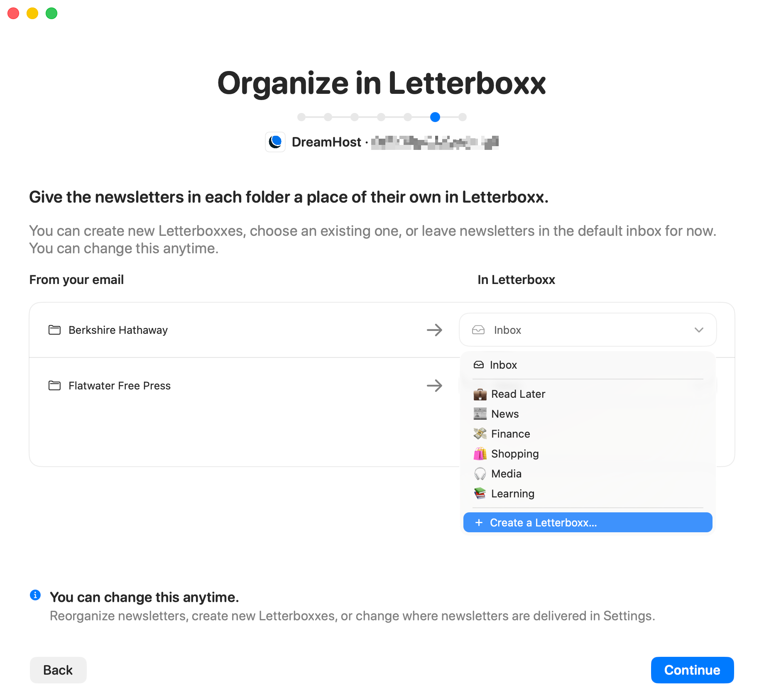Click the DreamHost account logo icon

(x=275, y=142)
